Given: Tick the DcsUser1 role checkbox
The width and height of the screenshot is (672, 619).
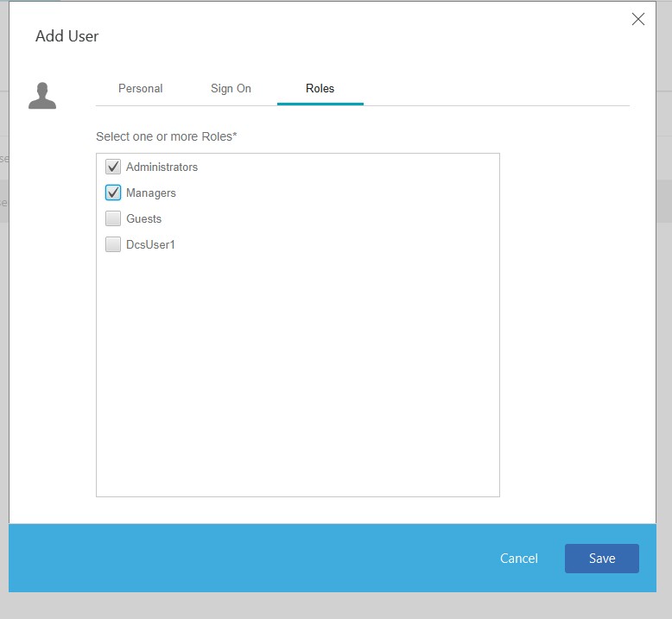Looking at the screenshot, I should (x=113, y=244).
